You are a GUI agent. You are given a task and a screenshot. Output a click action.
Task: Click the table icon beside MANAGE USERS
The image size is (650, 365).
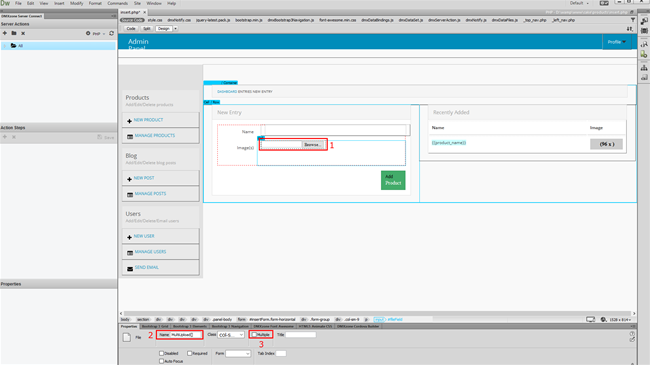pos(130,253)
